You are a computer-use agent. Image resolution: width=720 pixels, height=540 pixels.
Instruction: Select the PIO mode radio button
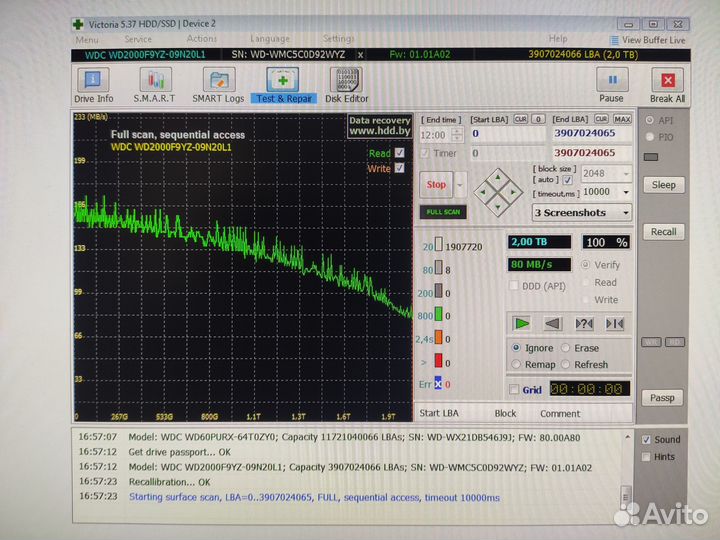coord(649,137)
